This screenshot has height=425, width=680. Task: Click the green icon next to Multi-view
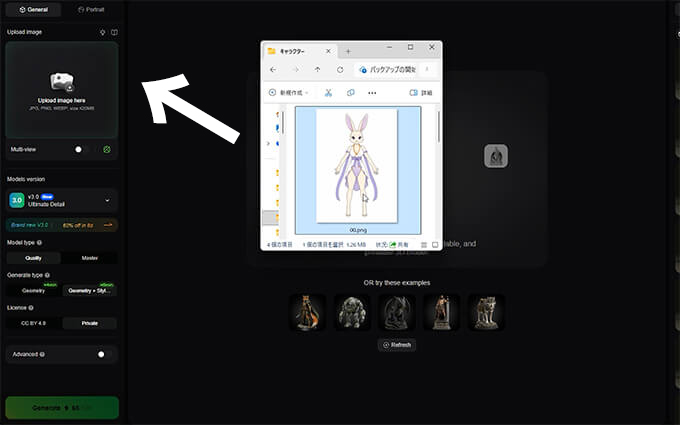click(107, 149)
